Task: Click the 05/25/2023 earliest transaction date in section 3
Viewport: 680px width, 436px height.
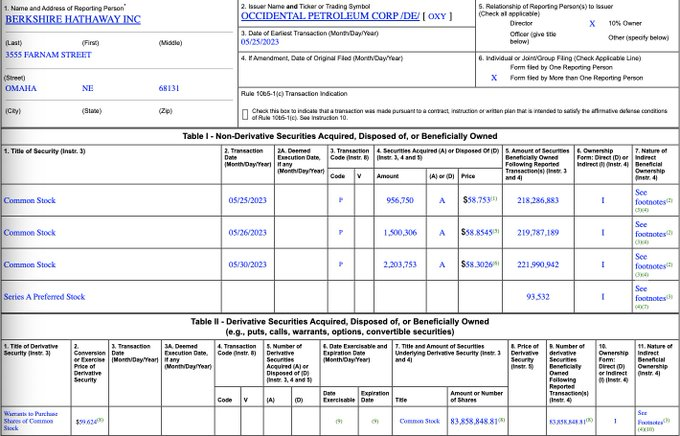Action: [x=260, y=42]
